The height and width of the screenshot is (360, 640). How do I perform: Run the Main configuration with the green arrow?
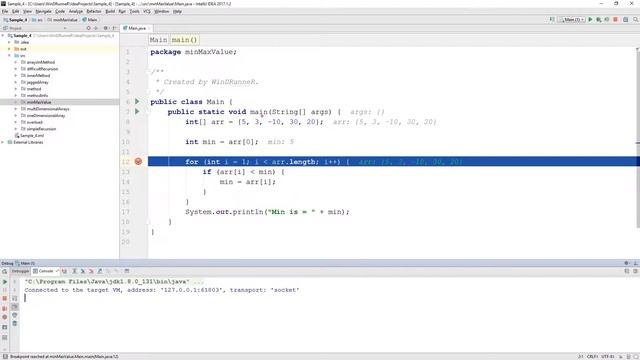(590, 20)
